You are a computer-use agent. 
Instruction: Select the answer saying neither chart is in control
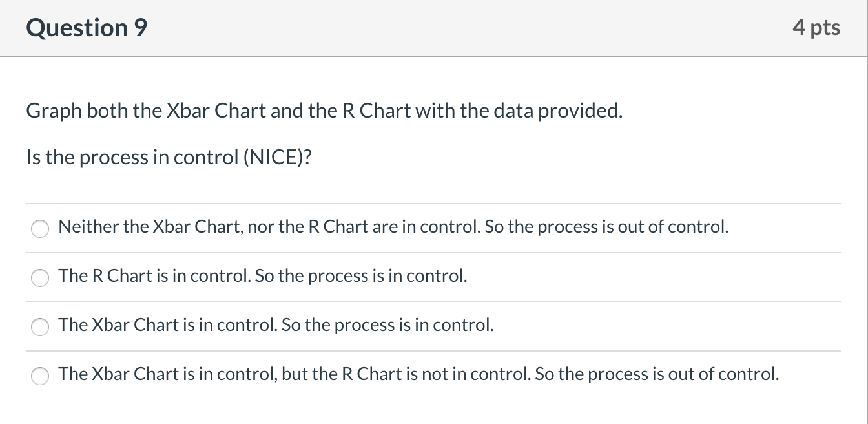[x=39, y=228]
